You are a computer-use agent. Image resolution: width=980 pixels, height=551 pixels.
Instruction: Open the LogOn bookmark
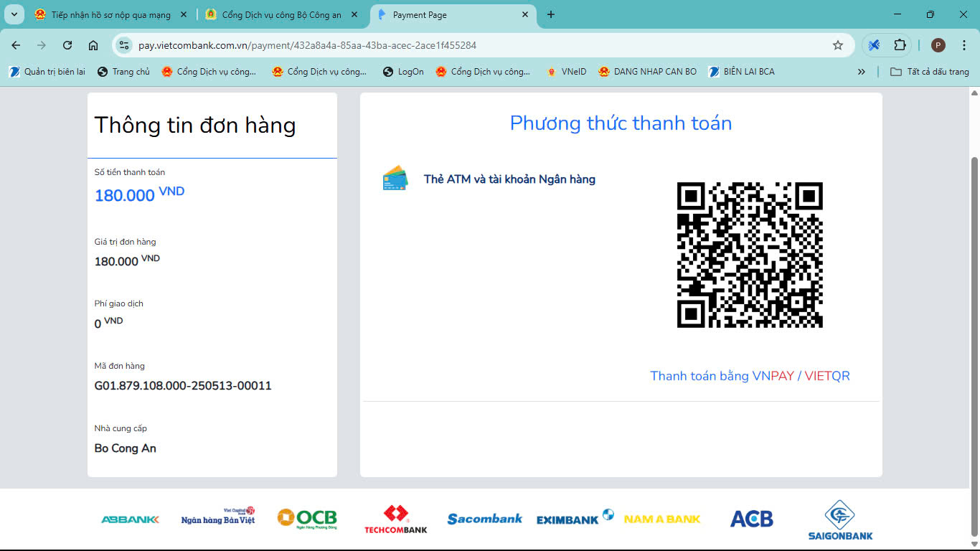point(403,72)
